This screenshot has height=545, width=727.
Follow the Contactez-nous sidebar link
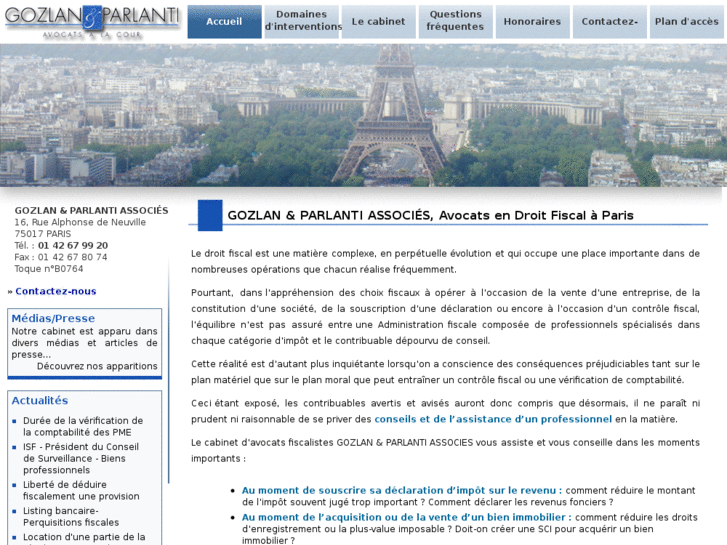[x=56, y=291]
